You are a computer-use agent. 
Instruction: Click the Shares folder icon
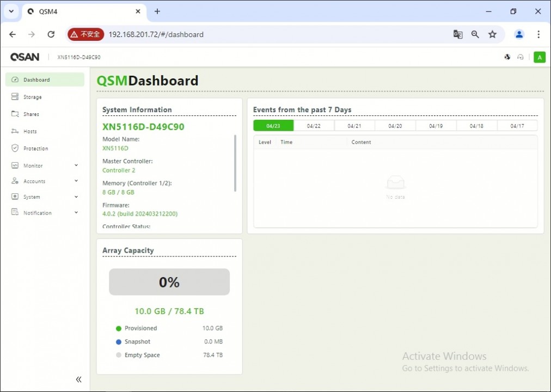tap(15, 114)
